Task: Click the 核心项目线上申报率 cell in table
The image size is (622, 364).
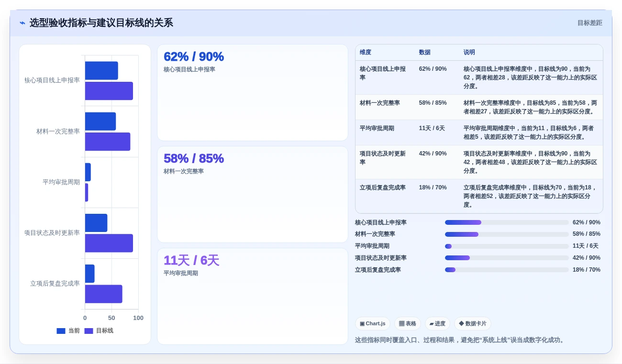Action: coord(385,77)
